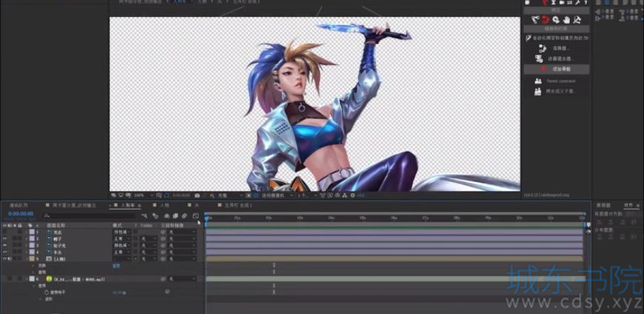Viewport: 644px width, 314px height.
Task: Click the Parent constraint people icon
Action: pyautogui.click(x=538, y=81)
